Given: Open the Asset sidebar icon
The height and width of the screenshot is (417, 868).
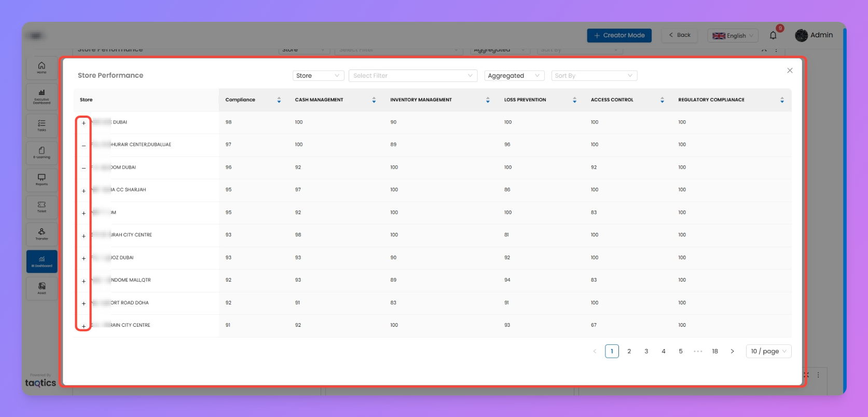Looking at the screenshot, I should pos(42,288).
